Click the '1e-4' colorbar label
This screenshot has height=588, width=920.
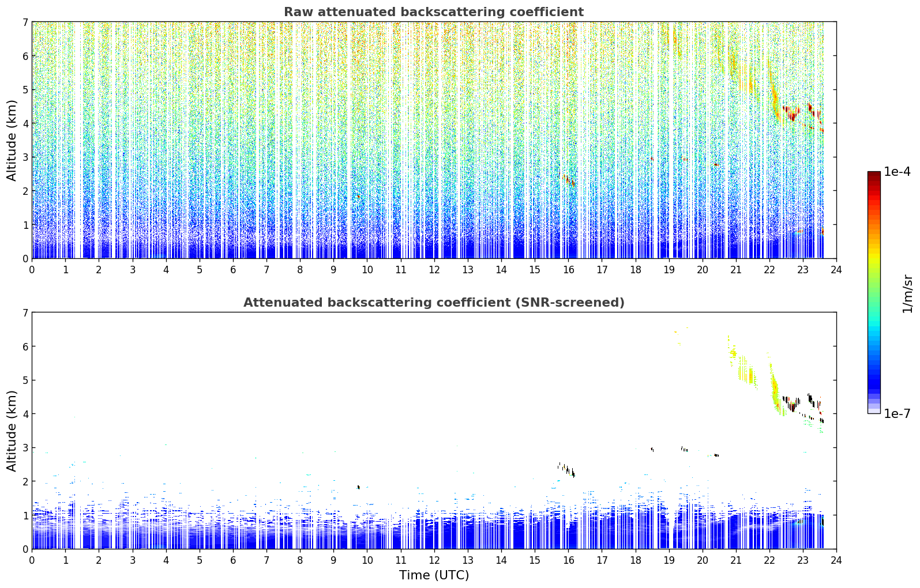click(x=897, y=172)
